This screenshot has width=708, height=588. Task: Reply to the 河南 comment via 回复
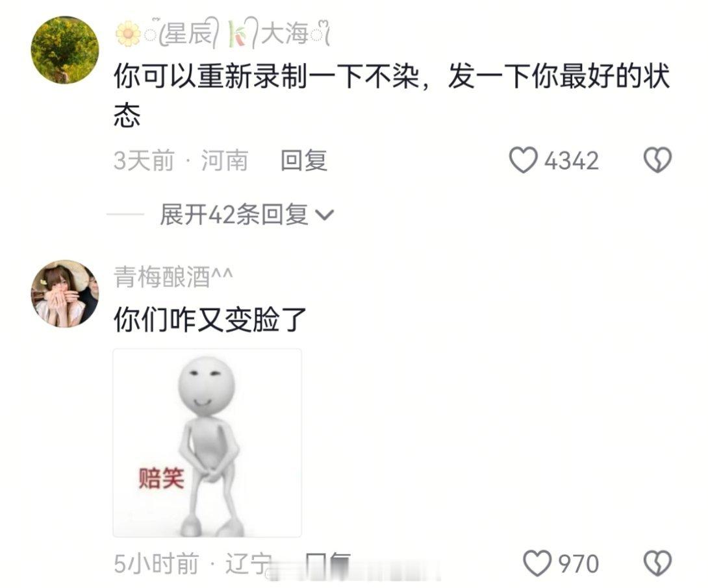click(x=304, y=161)
